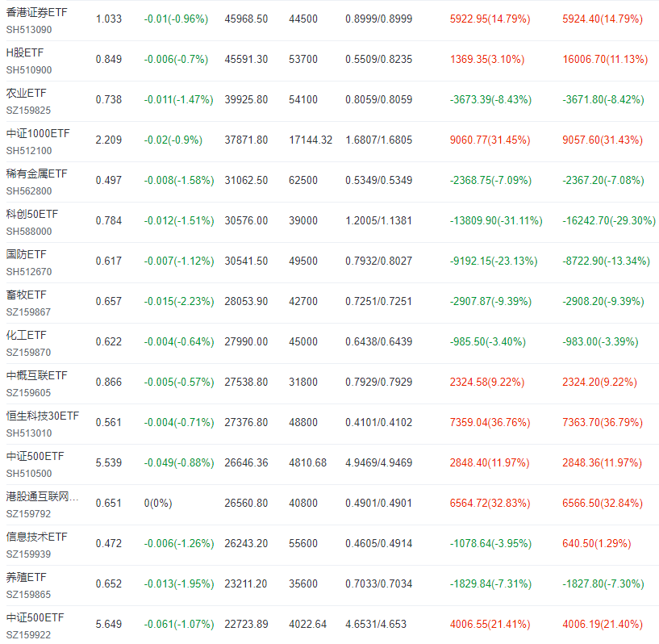
Task: Open the 稀有金属ETF fund name
Action: (x=36, y=174)
